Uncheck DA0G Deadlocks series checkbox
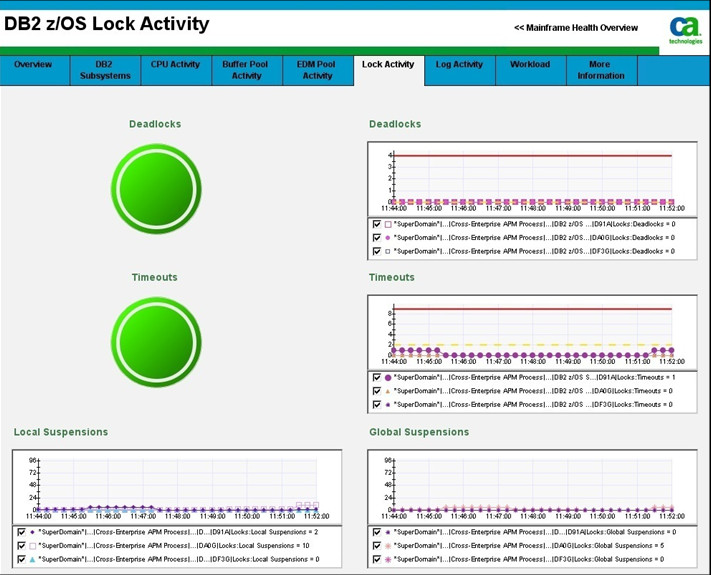Viewport: 711px width, 575px height. coord(376,238)
